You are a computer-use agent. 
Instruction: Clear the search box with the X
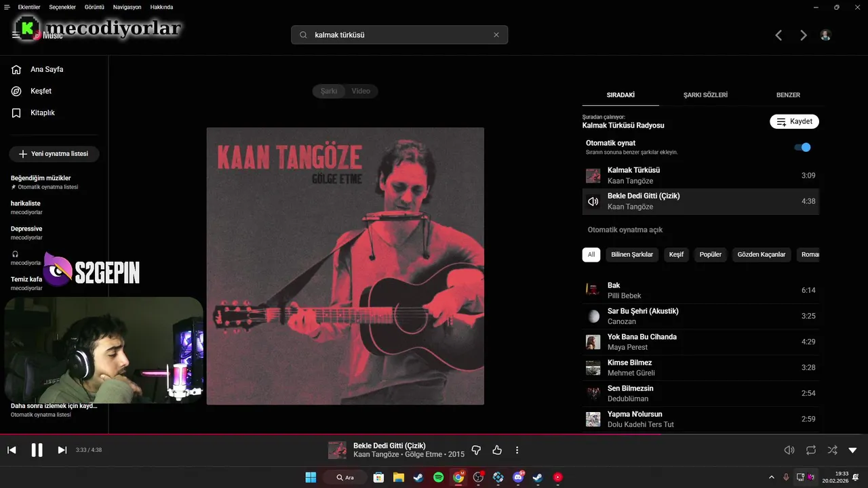[x=496, y=35]
